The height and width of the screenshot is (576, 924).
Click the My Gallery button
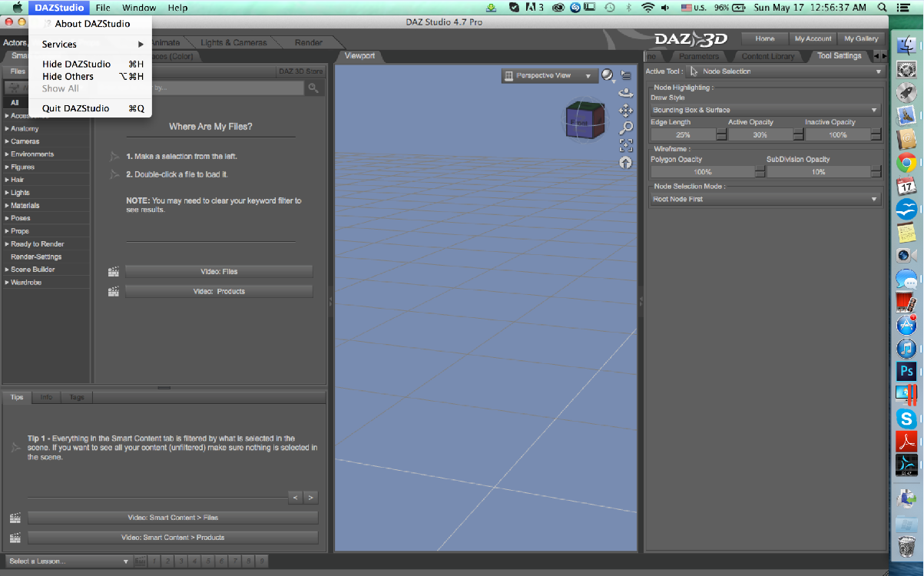coord(860,38)
